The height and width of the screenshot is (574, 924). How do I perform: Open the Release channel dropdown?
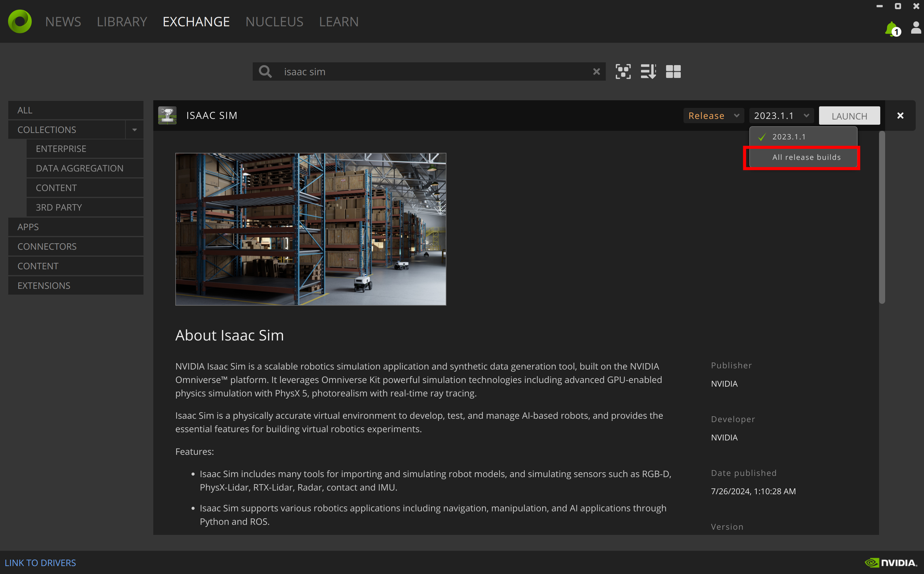[713, 116]
